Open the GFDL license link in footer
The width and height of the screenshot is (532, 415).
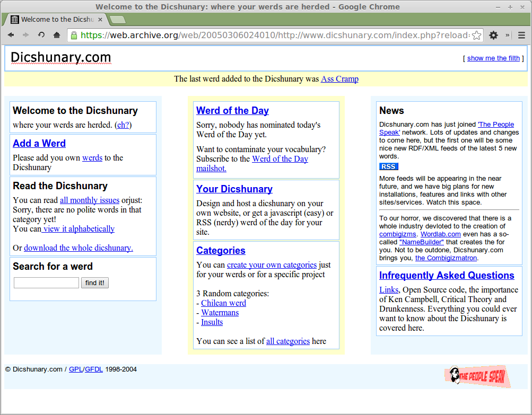point(94,369)
